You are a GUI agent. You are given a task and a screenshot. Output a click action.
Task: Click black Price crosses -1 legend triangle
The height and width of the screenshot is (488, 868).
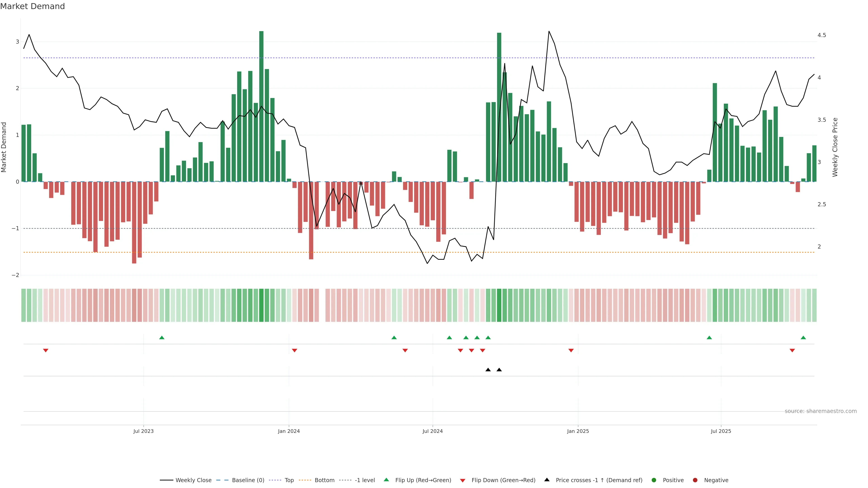click(x=547, y=480)
